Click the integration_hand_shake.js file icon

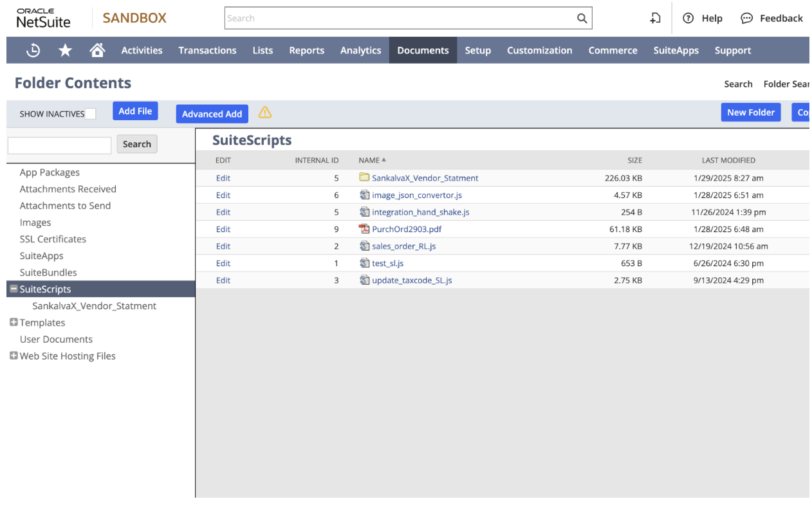coord(364,212)
